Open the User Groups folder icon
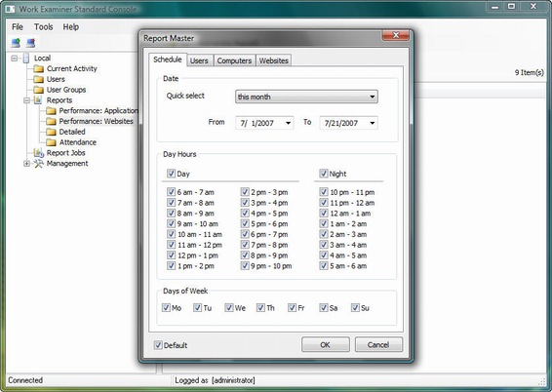 coord(38,90)
